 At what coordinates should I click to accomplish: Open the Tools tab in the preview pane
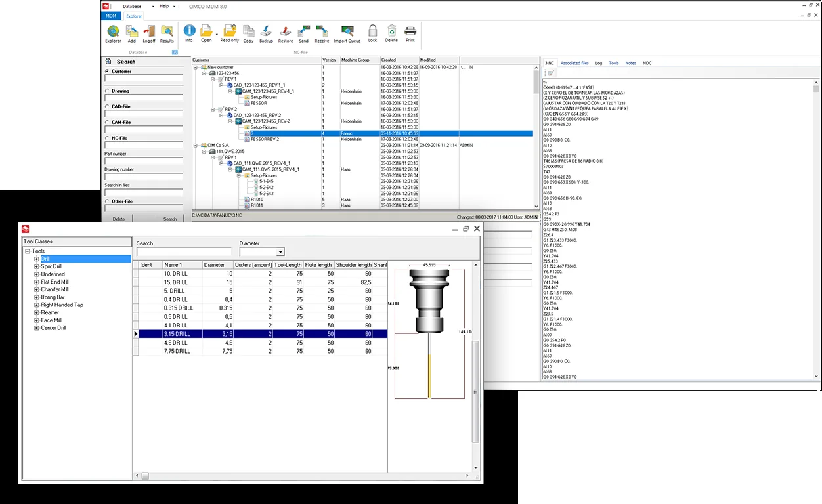[x=614, y=63]
